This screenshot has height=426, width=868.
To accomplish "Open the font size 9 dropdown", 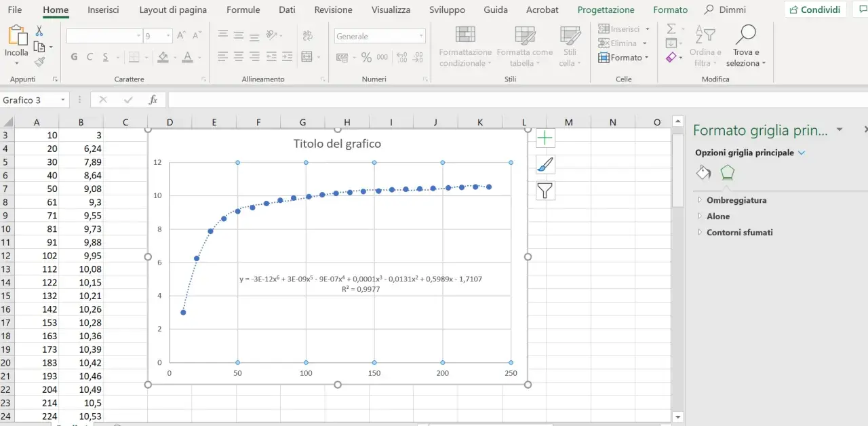I will pyautogui.click(x=168, y=36).
